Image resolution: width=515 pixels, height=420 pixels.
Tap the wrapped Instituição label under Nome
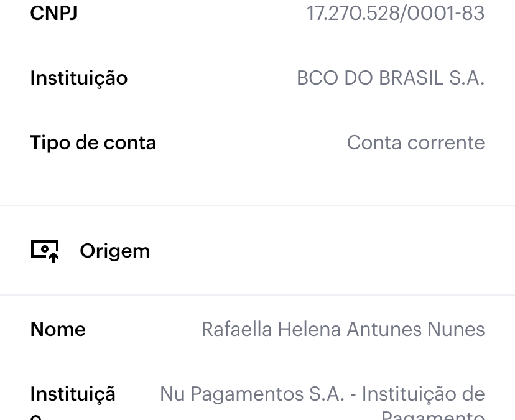click(x=73, y=403)
